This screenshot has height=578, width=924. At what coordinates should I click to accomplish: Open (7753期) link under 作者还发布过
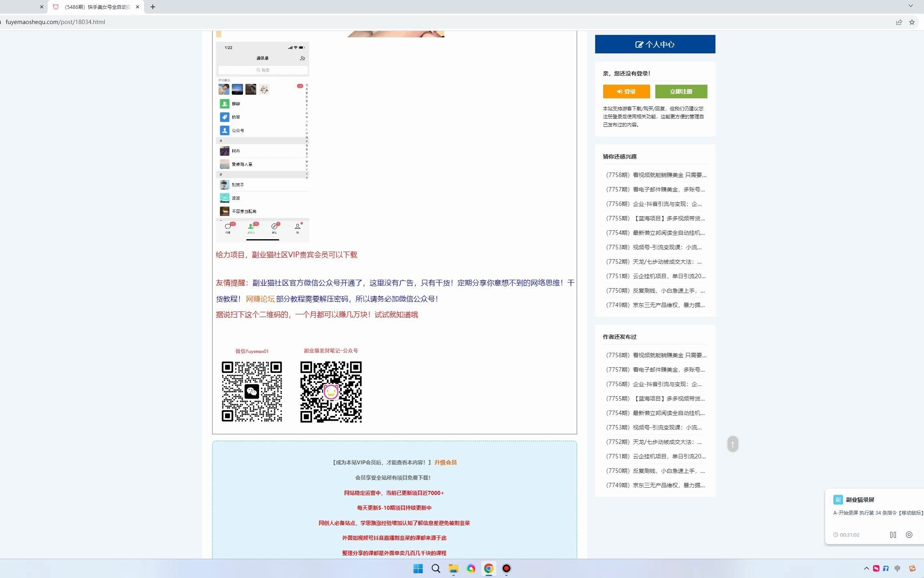tap(654, 427)
